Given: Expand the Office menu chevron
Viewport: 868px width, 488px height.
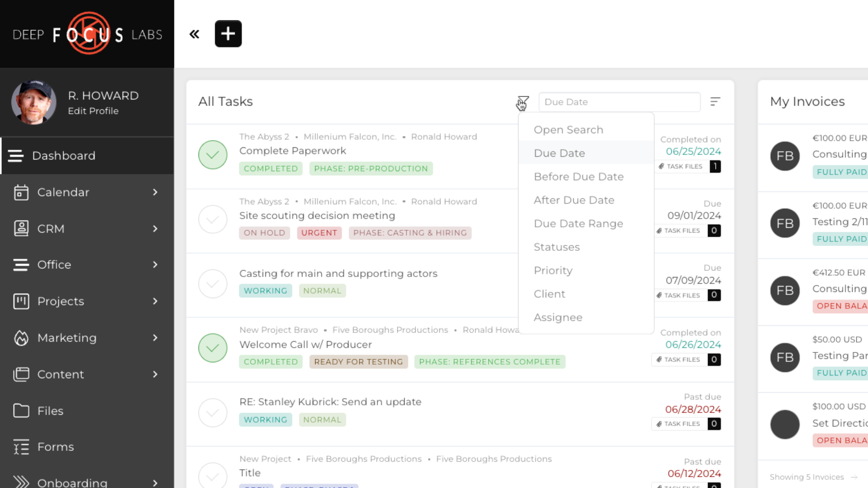Looking at the screenshot, I should (155, 265).
